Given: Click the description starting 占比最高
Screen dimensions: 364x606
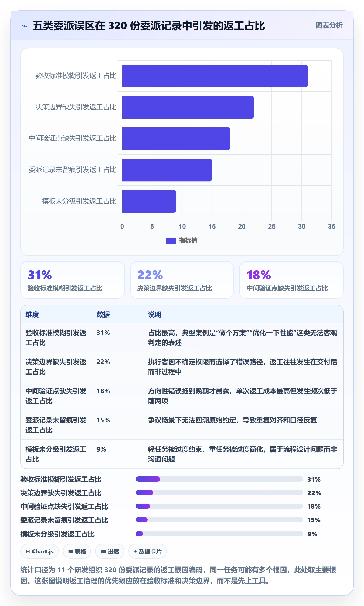Looking at the screenshot, I should [x=243, y=338].
